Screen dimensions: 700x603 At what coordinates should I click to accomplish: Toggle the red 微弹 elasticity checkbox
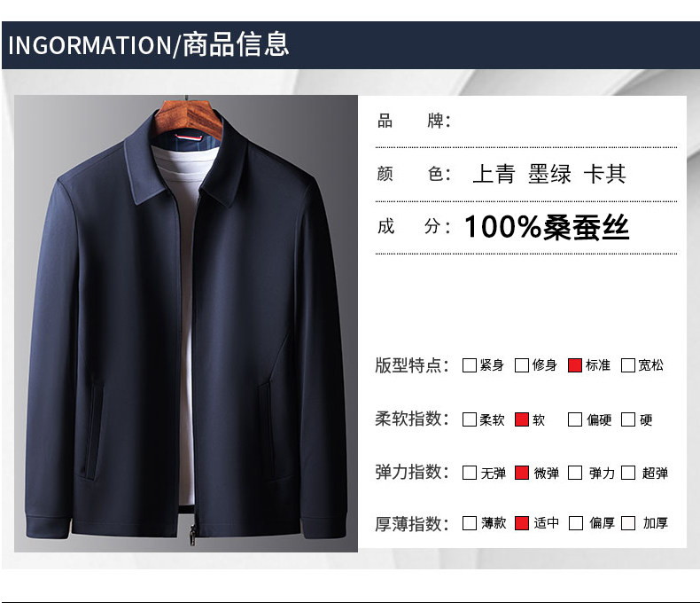(x=521, y=473)
